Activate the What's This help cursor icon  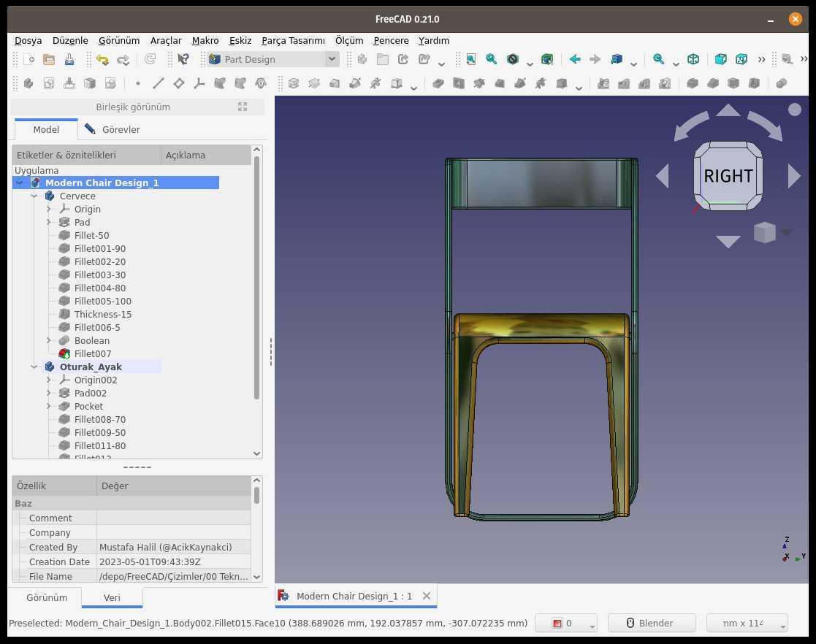183,59
